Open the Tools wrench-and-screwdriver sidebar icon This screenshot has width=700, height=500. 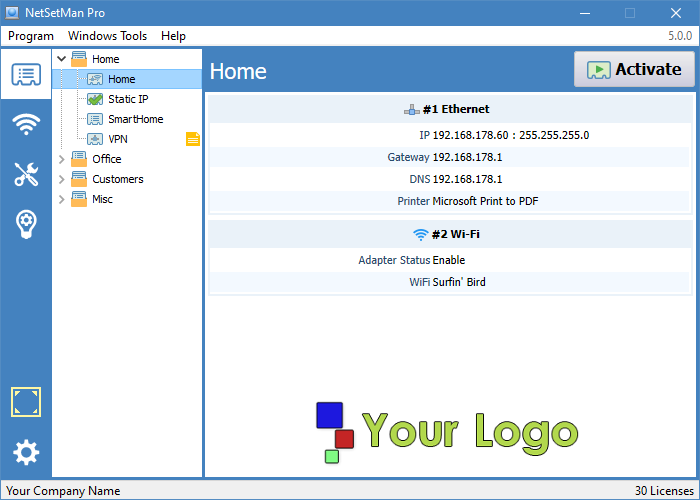pos(26,174)
